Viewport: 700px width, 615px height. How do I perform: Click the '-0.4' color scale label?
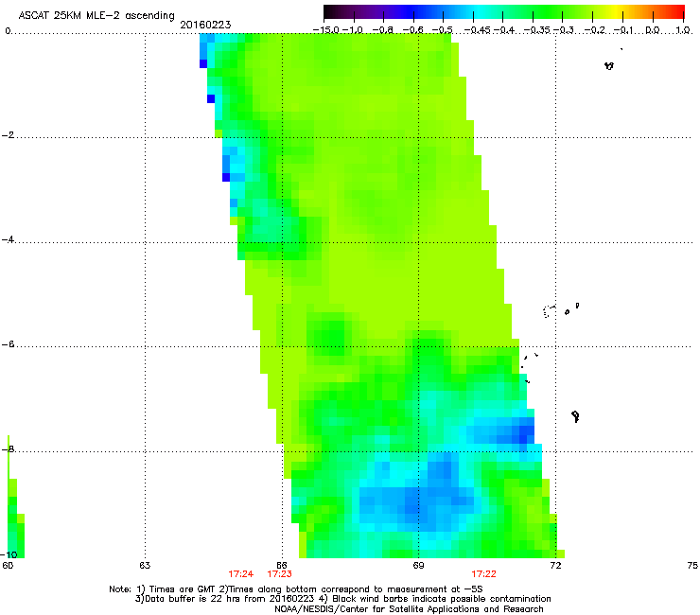pyautogui.click(x=504, y=30)
